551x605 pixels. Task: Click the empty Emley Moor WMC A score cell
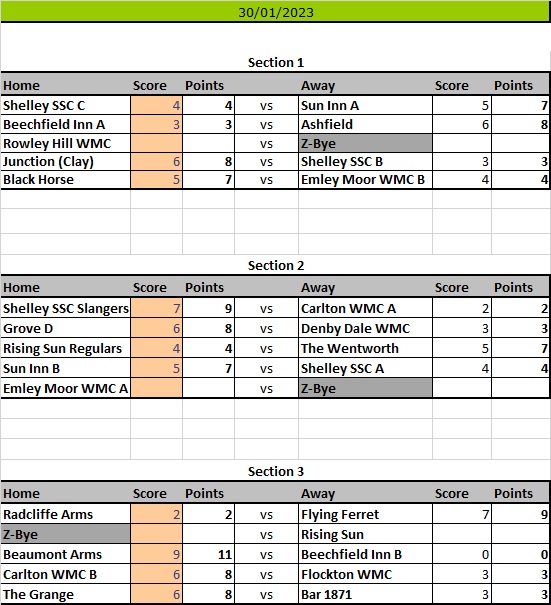[156, 388]
